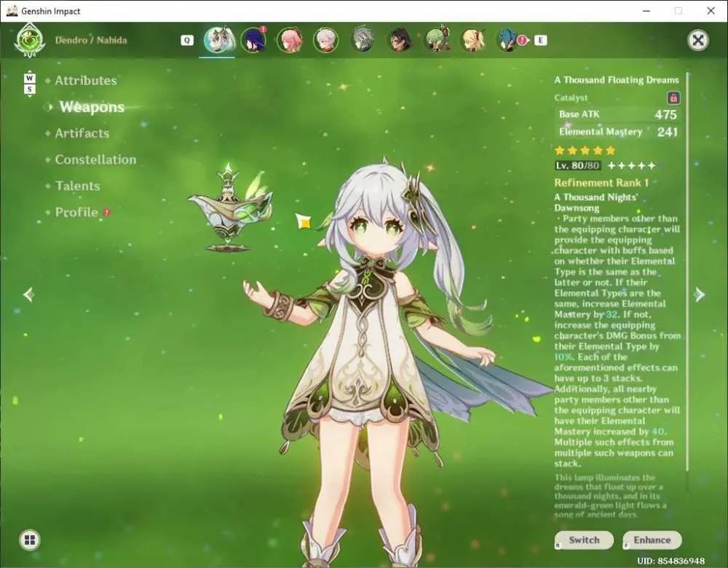Screen dimensions: 728x568
Task: Switch to the pink-haired character portrait
Action: pos(290,40)
